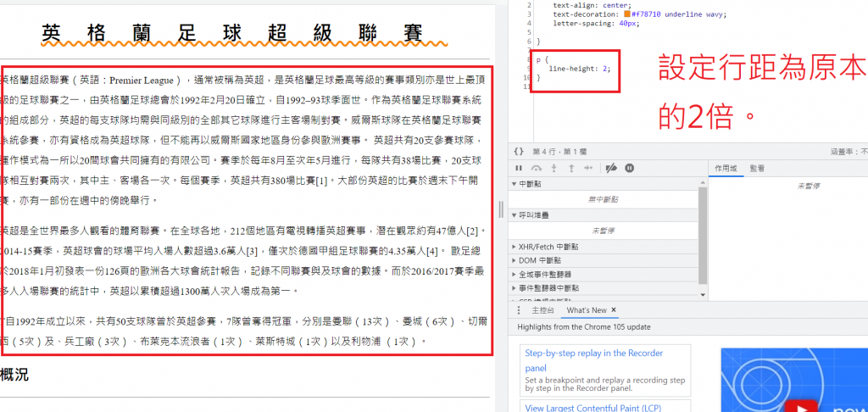Toggle pause on exceptions icon
The height and width of the screenshot is (412, 868).
[x=630, y=168]
